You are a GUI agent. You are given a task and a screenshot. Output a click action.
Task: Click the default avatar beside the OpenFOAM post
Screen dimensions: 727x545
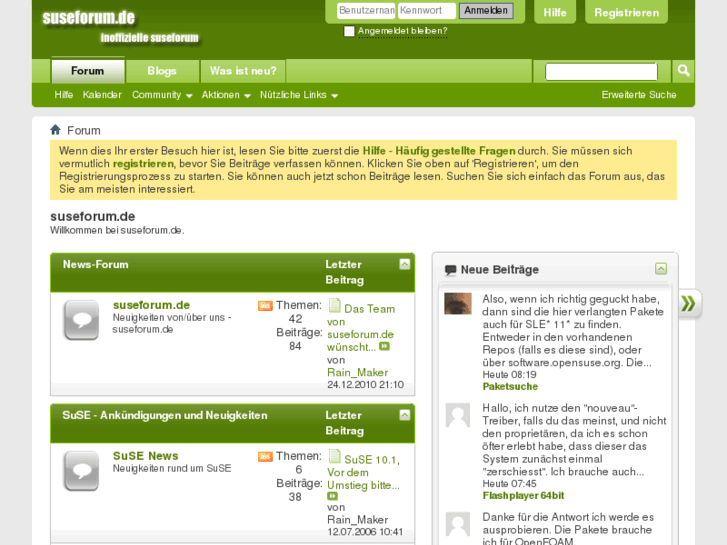[x=458, y=524]
